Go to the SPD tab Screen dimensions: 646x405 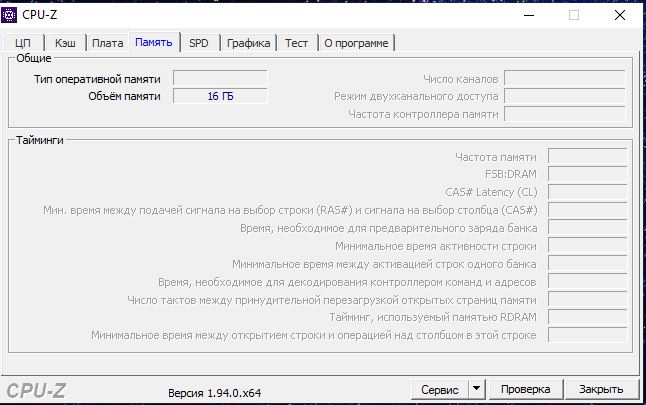click(x=199, y=43)
